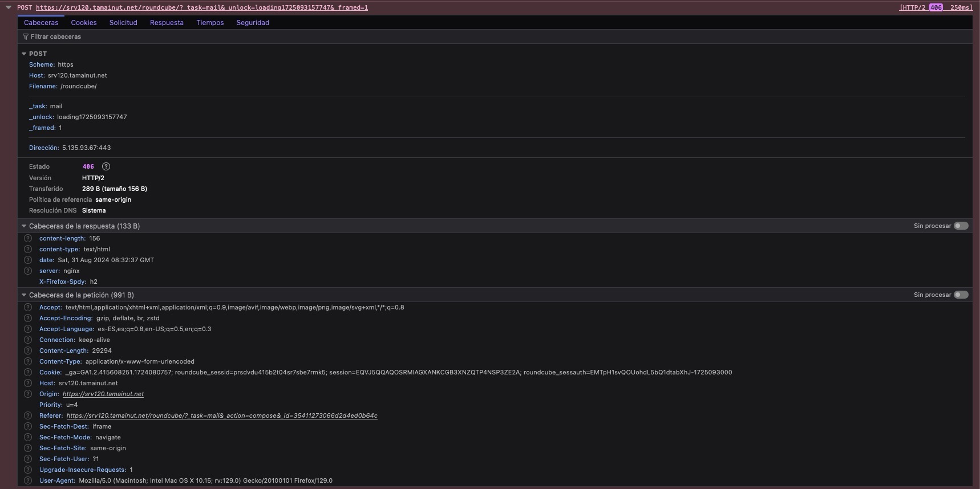Viewport: 980px width, 489px height.
Task: Switch to the Respuesta tab
Action: coord(167,23)
